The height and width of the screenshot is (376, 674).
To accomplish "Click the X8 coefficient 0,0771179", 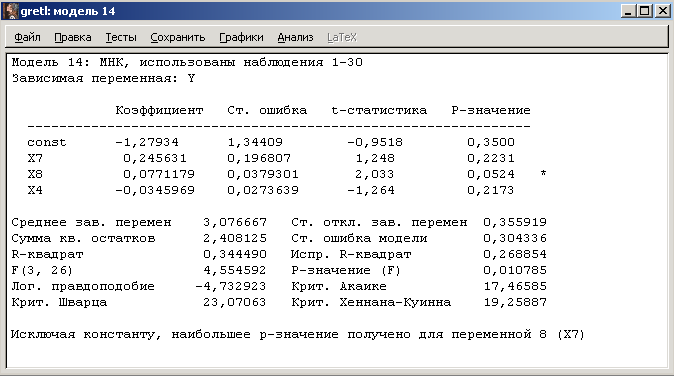I will pos(159,174).
